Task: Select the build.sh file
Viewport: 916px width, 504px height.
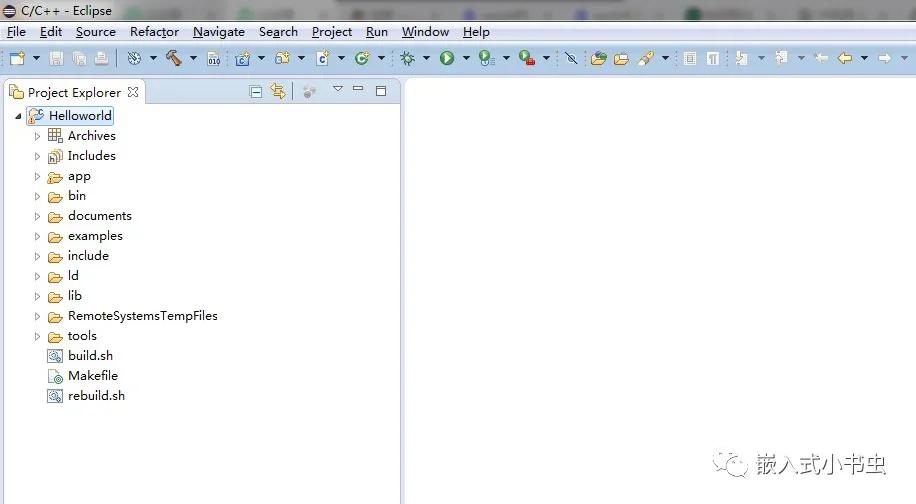Action: click(90, 356)
